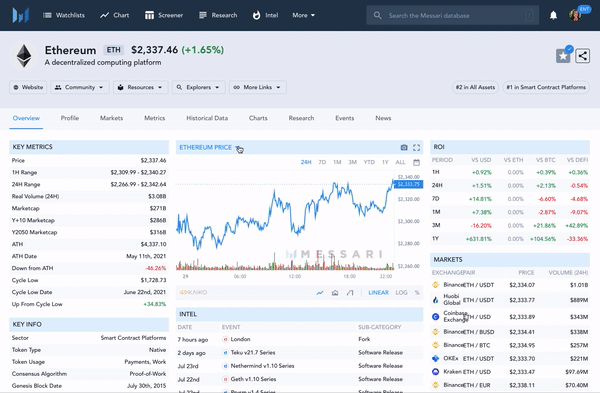Viewport: 600px width, 393px height.
Task: Click the Messari logo in header
Action: pyautogui.click(x=21, y=15)
